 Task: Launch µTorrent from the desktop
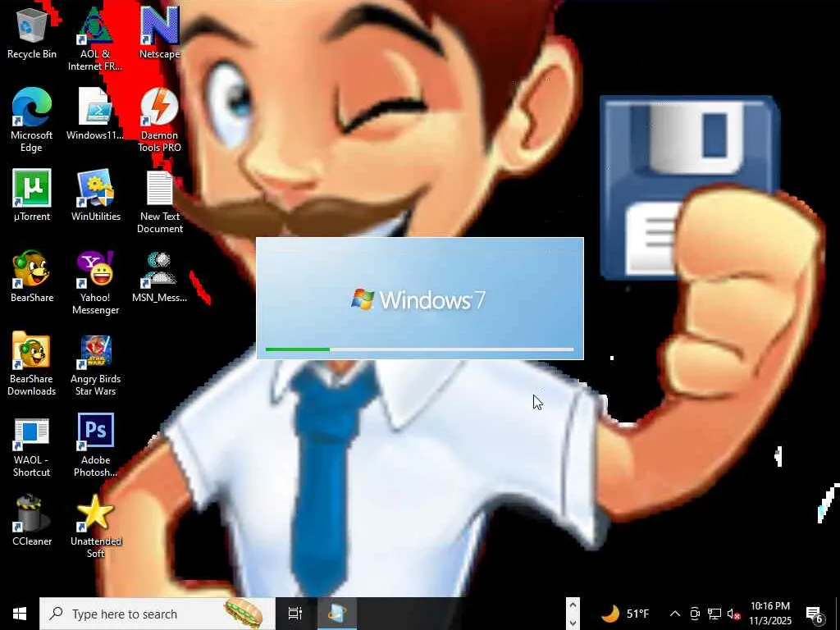32,195
